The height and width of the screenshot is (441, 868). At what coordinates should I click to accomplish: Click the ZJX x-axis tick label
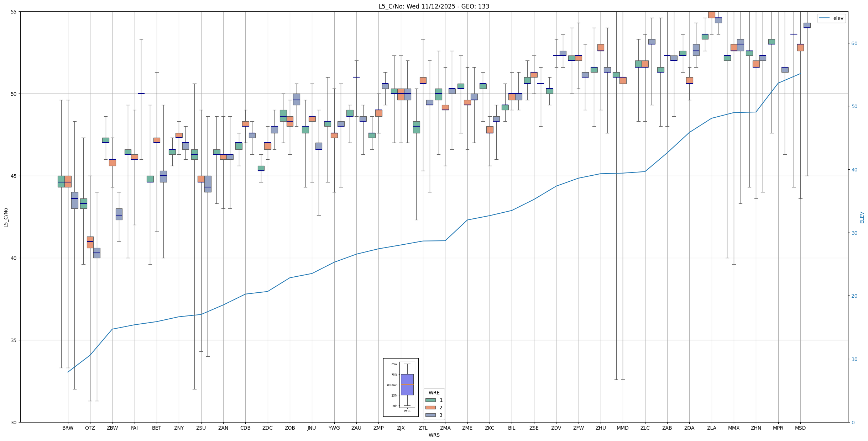[x=401, y=428]
